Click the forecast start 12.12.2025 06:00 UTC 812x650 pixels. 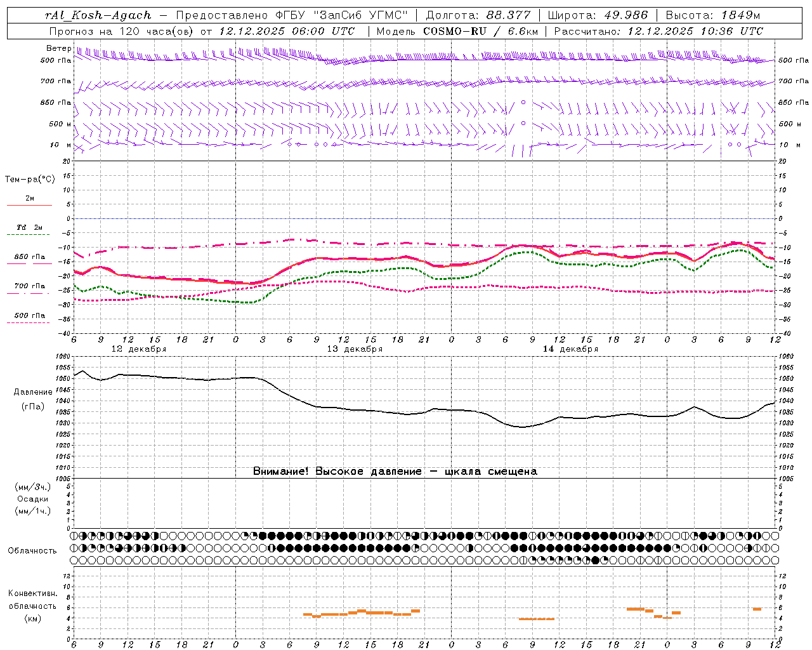[287, 31]
